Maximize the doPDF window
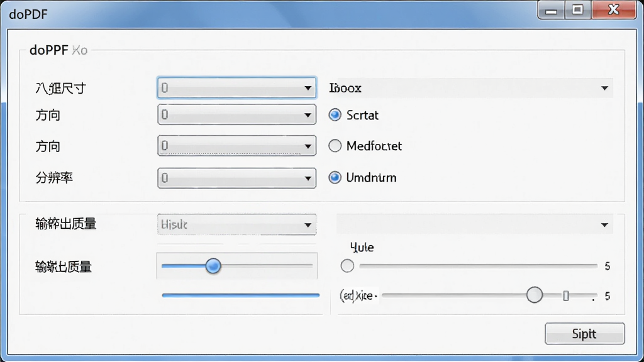 (578, 10)
